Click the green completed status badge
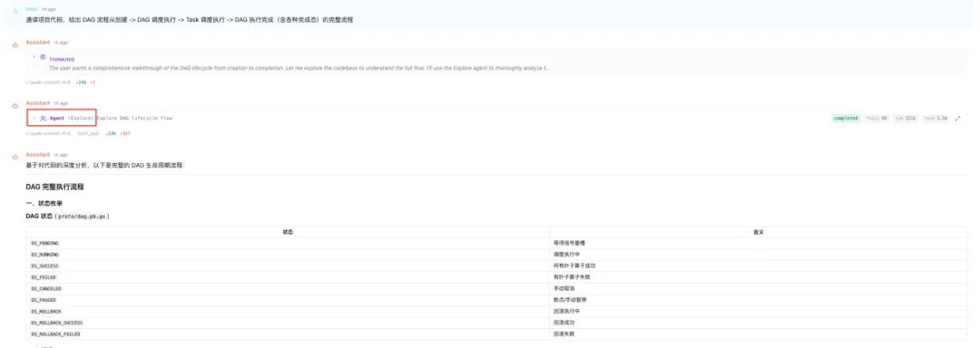 click(846, 118)
